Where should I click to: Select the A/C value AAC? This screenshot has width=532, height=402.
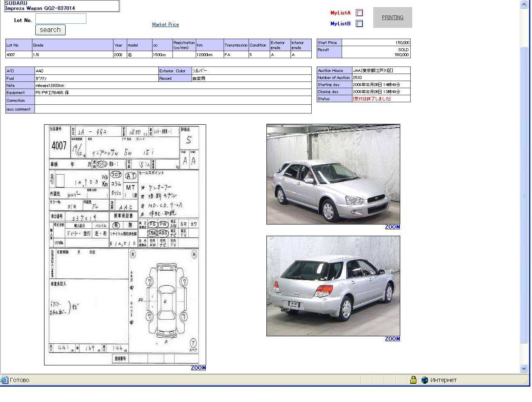point(96,71)
